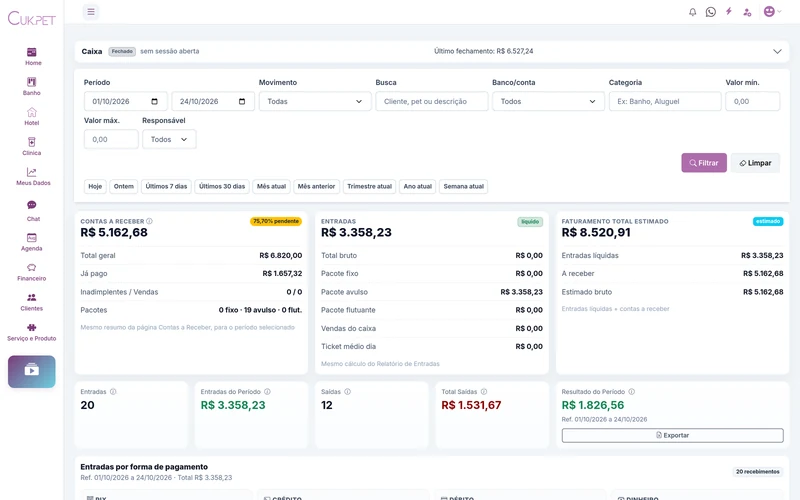Click the estimado badge
The width and height of the screenshot is (800, 500).
pyautogui.click(x=768, y=221)
